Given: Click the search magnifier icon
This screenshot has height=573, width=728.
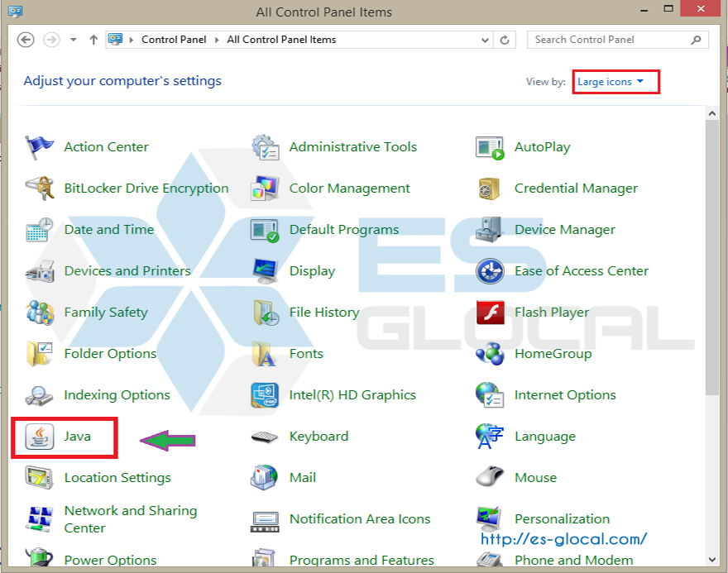Looking at the screenshot, I should click(696, 40).
